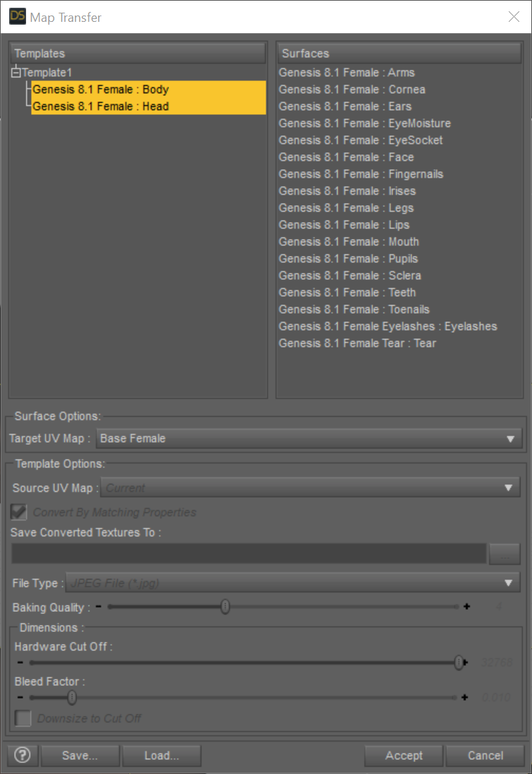532x774 pixels.
Task: Click the Surfaces column header
Action: coord(400,54)
